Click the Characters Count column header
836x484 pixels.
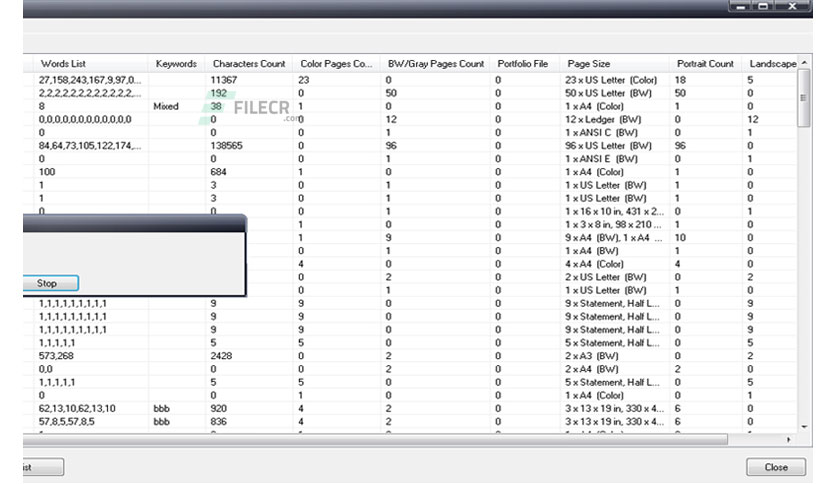click(x=249, y=63)
